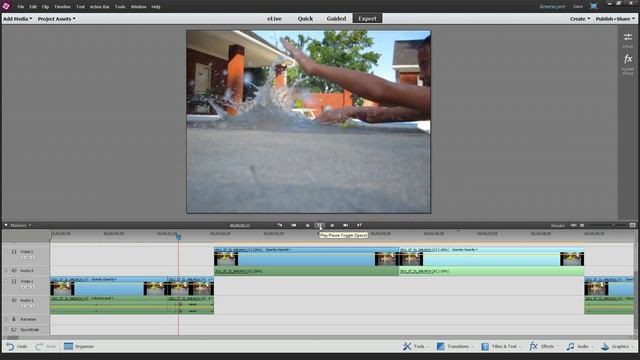Click the Premiere Elements logo icon

(x=6, y=6)
